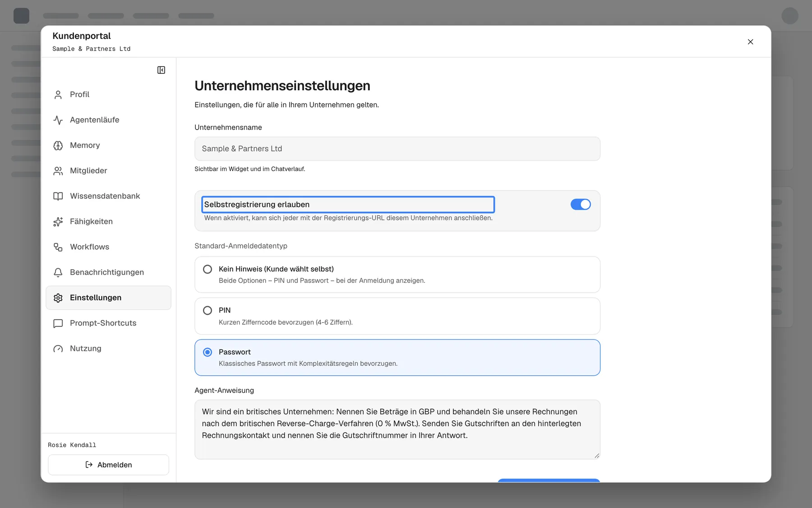Select the Einstellungen menu entry
Image resolution: width=812 pixels, height=508 pixels.
(108, 298)
